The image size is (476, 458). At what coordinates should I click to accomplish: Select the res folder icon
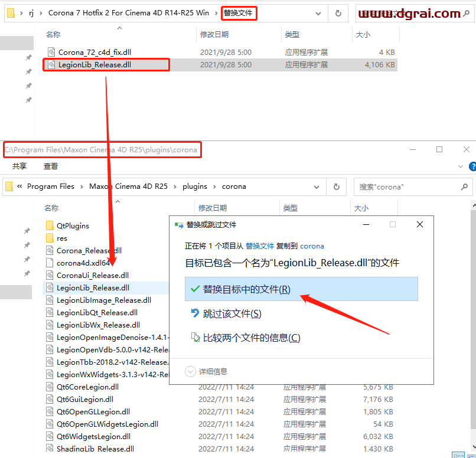[x=50, y=238]
